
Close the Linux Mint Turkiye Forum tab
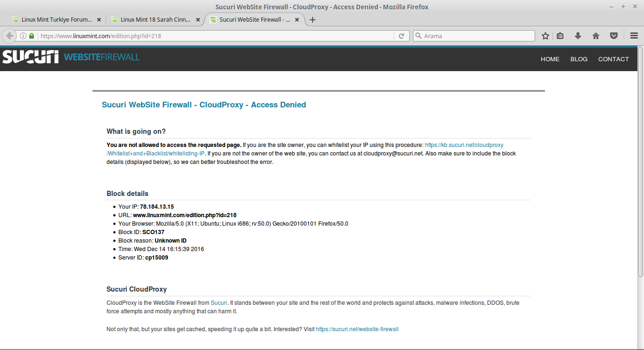tap(99, 20)
